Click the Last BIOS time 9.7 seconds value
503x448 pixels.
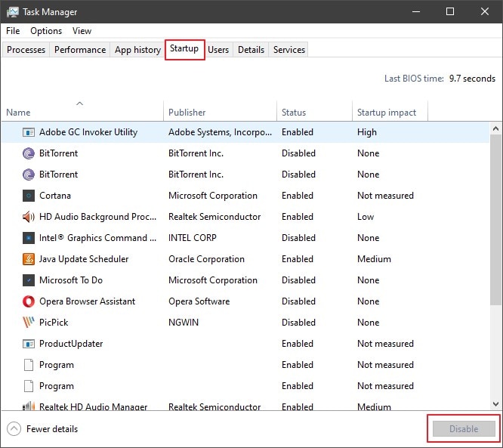[x=472, y=79]
